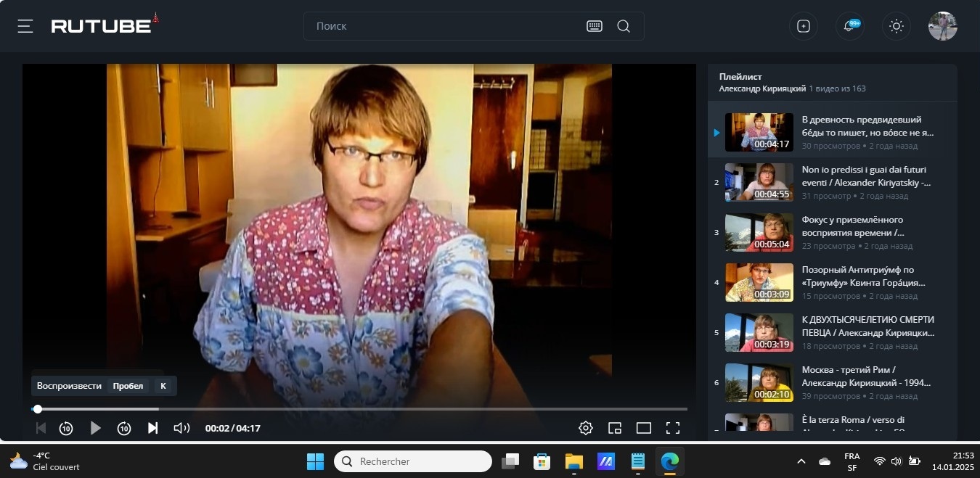Open the upload video plus icon
The width and height of the screenshot is (980, 478).
[803, 26]
